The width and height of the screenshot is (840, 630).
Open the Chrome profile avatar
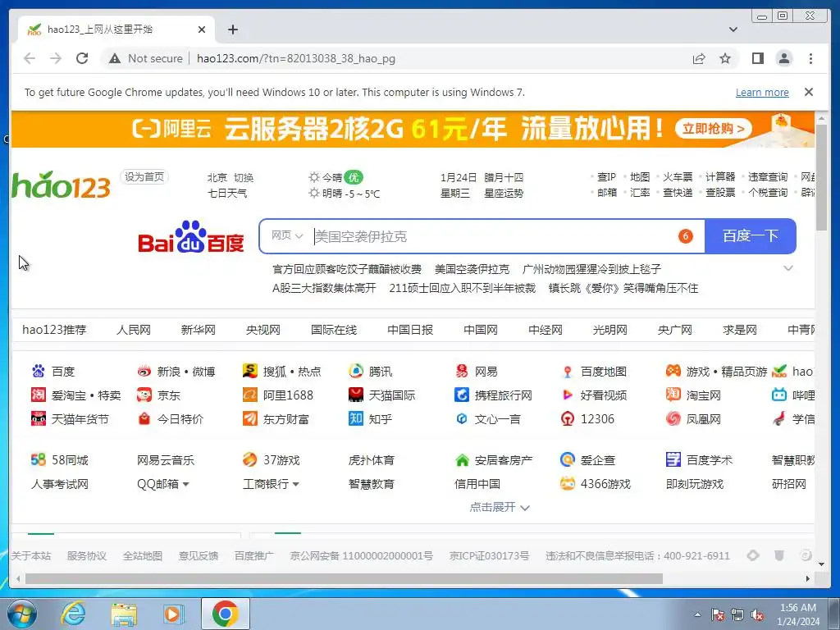pyautogui.click(x=783, y=58)
